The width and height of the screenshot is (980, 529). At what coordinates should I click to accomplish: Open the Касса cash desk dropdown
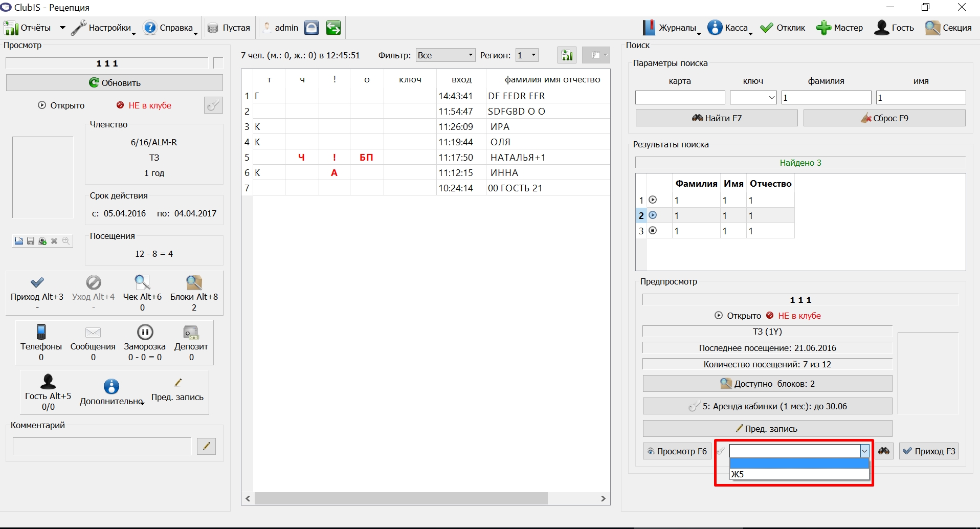pos(730,28)
